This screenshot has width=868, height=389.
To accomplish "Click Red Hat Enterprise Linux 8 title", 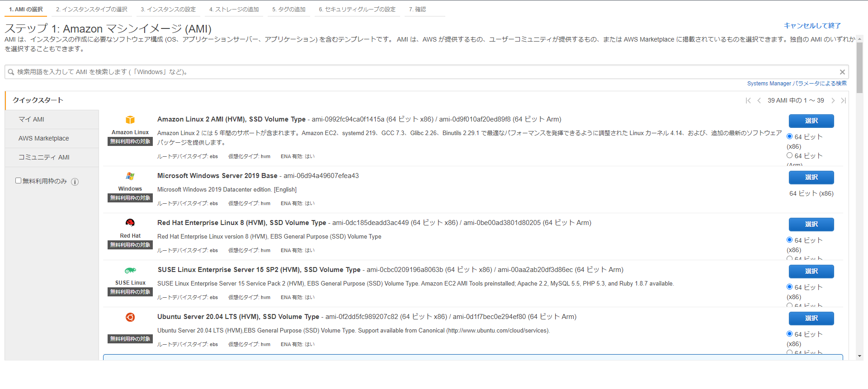I will point(242,223).
